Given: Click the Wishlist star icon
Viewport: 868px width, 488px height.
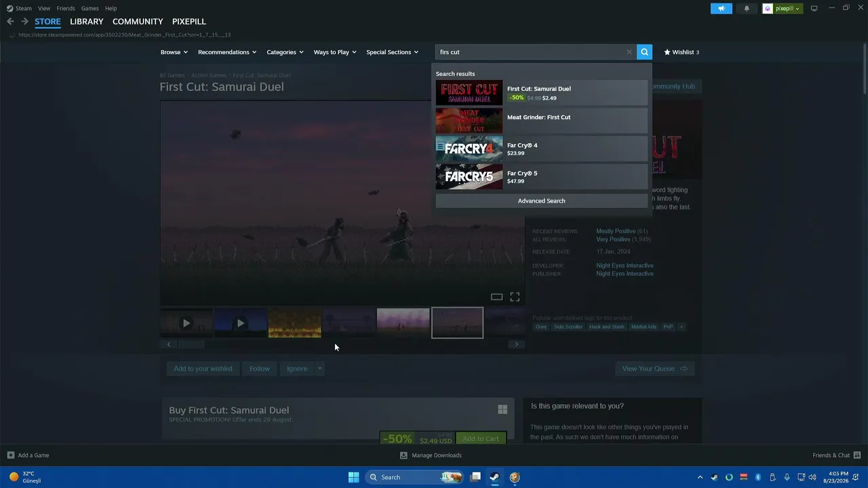Looking at the screenshot, I should (667, 52).
